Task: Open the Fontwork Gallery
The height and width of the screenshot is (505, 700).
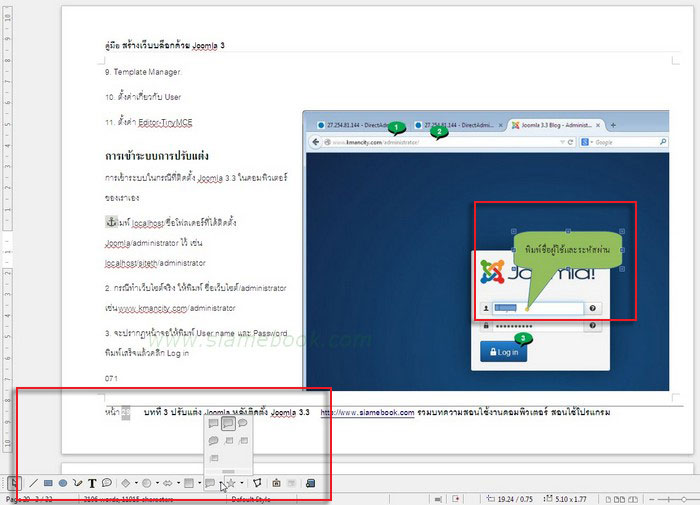Action: click(276, 483)
